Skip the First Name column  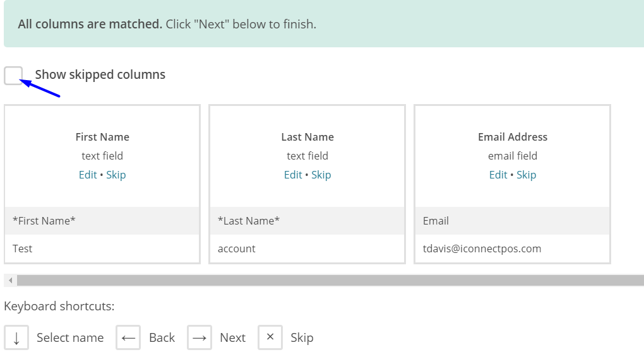(x=116, y=175)
